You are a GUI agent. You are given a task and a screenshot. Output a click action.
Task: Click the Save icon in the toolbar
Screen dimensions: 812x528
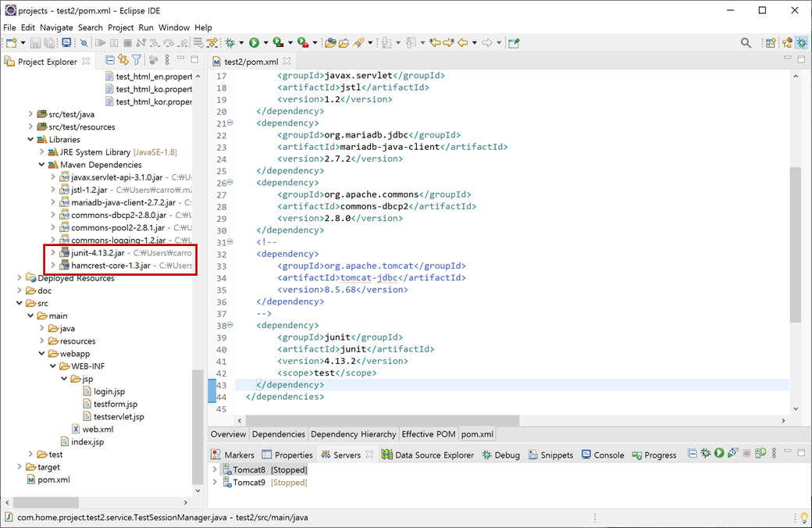tap(35, 43)
